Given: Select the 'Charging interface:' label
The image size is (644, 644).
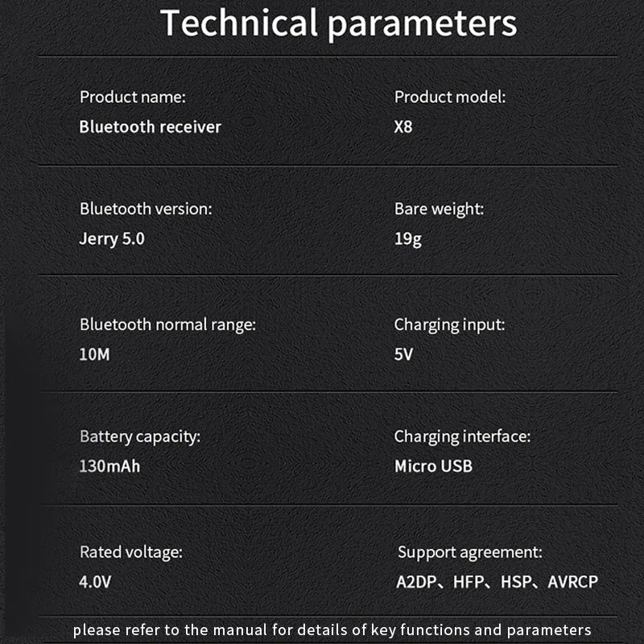Looking at the screenshot, I should pos(462,437).
